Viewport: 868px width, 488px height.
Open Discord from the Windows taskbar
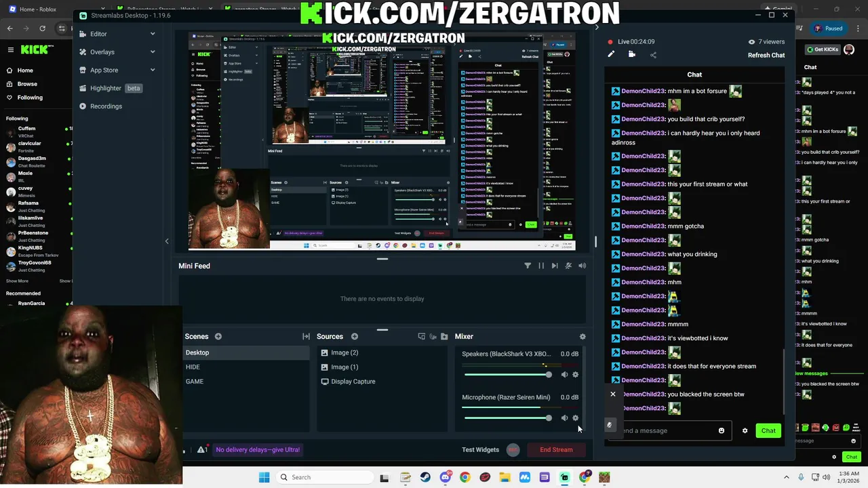[445, 477]
